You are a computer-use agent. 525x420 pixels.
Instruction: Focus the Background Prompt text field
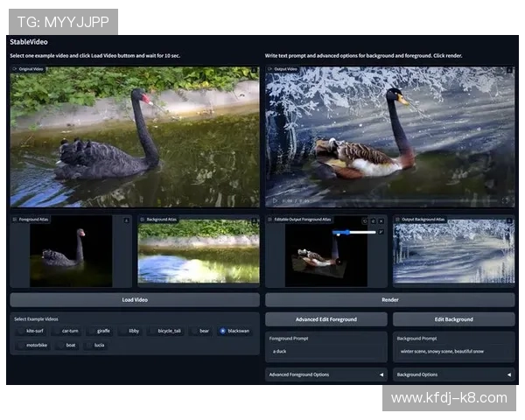pyautogui.click(x=453, y=351)
